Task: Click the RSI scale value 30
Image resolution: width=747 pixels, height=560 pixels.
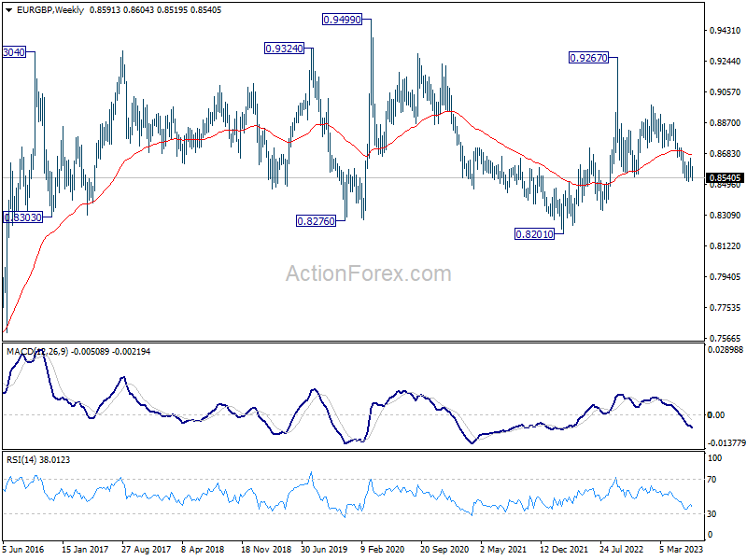Action: [x=712, y=514]
